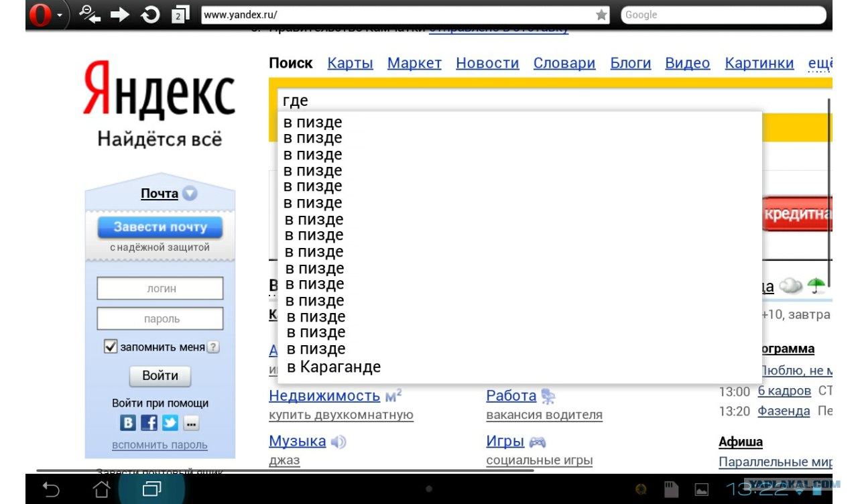858x504 pixels.
Task: Switch to Блоги
Action: tap(631, 63)
